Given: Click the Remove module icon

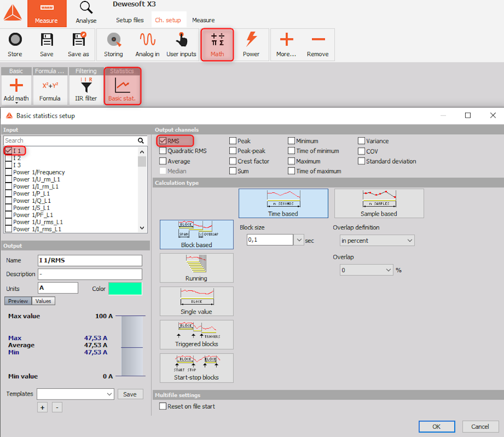Looking at the screenshot, I should coord(318,39).
